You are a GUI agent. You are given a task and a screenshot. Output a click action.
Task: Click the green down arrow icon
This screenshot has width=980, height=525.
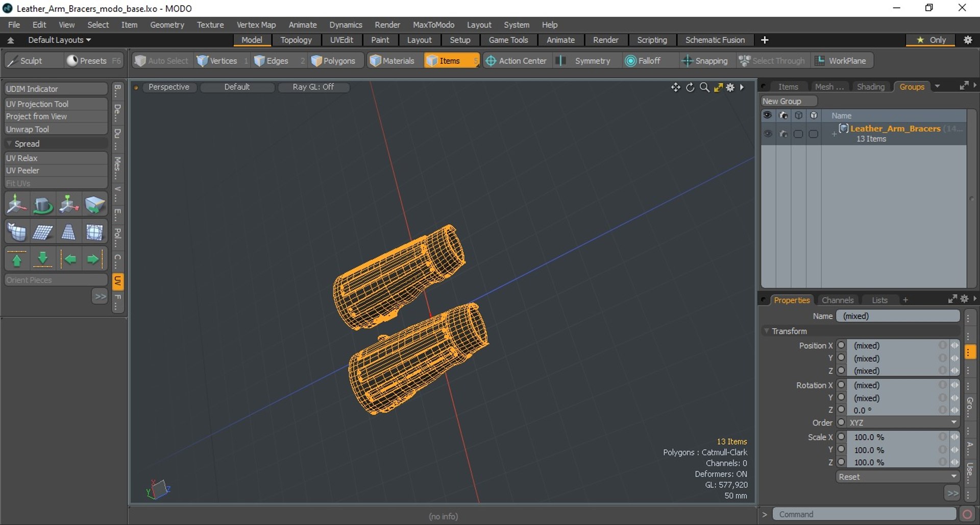(43, 259)
